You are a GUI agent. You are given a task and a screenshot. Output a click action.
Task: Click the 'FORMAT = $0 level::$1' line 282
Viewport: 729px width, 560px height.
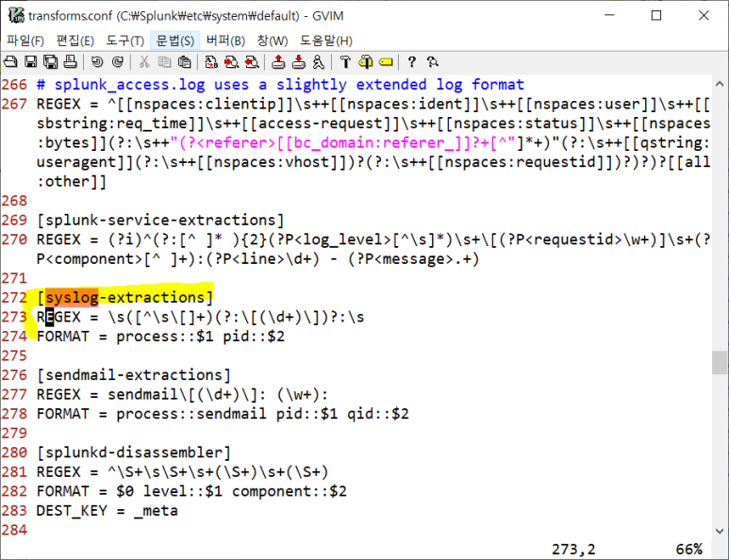(192, 492)
